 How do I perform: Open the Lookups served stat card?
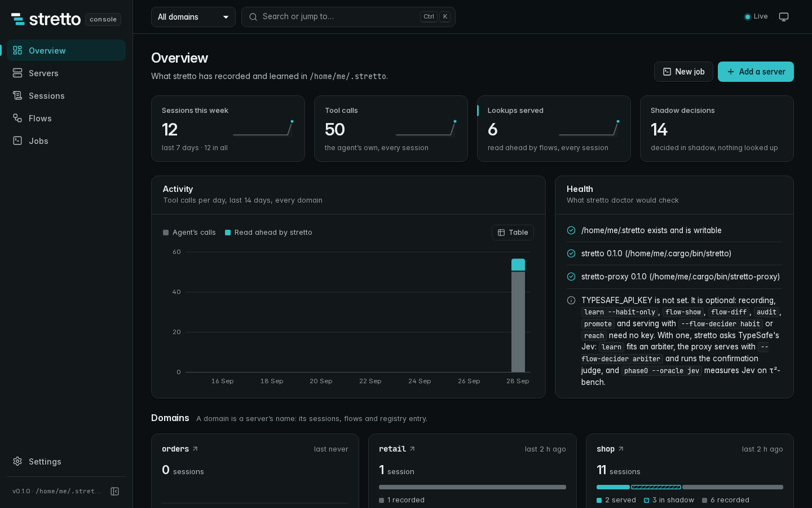(x=554, y=129)
